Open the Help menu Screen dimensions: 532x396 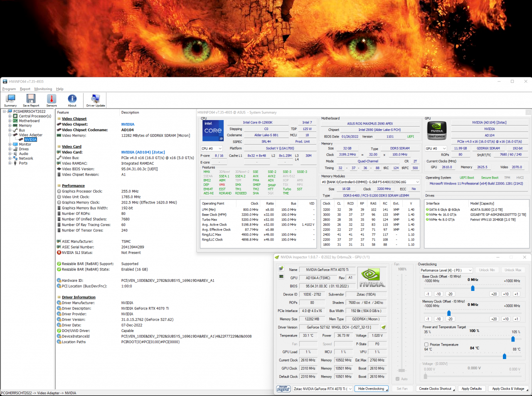pos(60,89)
